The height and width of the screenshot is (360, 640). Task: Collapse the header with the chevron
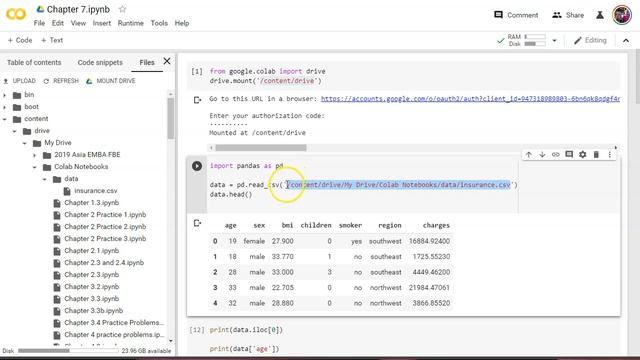pos(626,40)
